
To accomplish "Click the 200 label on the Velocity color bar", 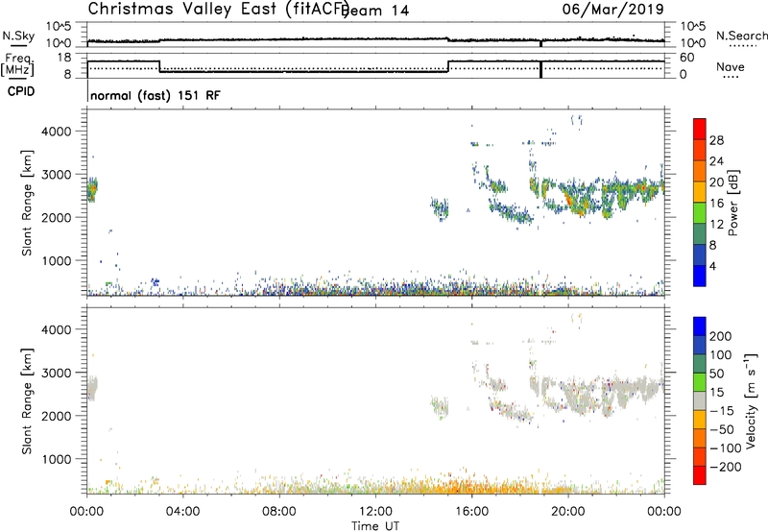I will 721,336.
